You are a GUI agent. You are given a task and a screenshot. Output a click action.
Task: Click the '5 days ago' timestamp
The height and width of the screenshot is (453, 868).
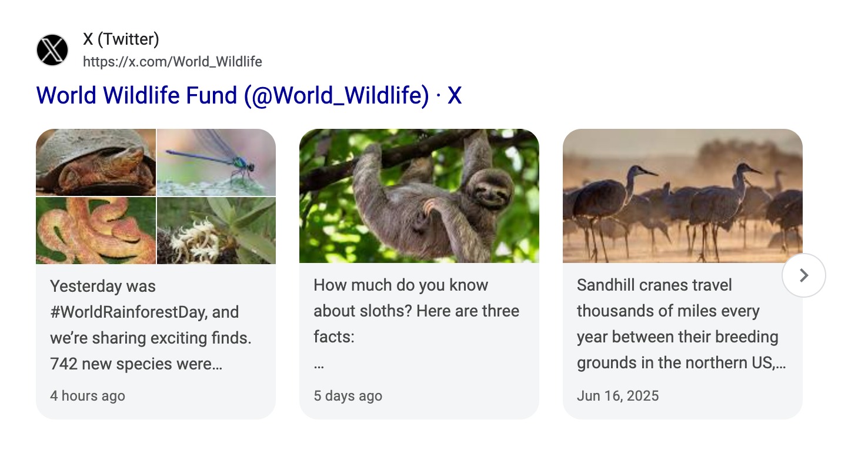pyautogui.click(x=348, y=395)
